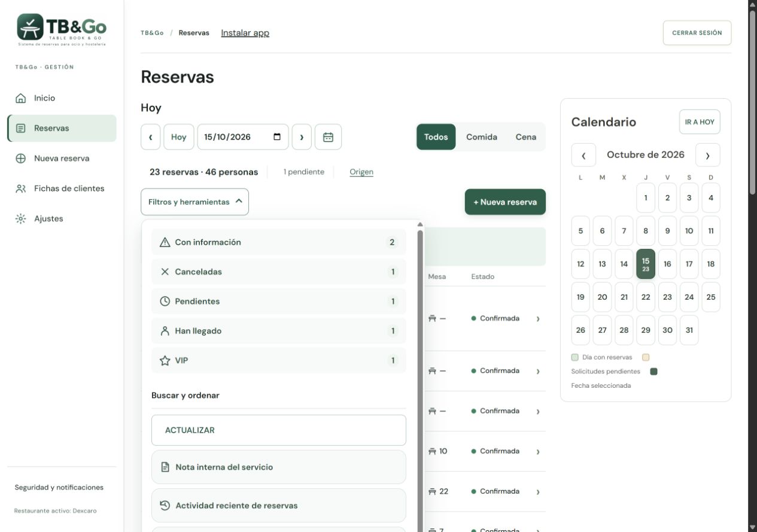This screenshot has width=757, height=532.
Task: Jump to today with the Hoy button
Action: pos(179,137)
